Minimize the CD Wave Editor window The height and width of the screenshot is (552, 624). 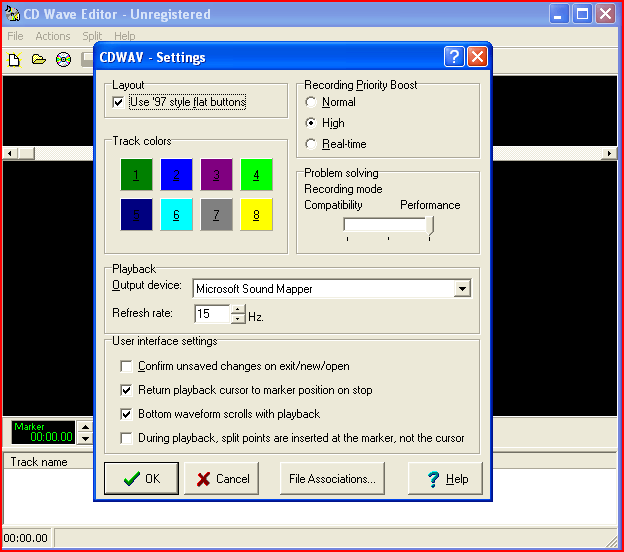pyautogui.click(x=559, y=14)
